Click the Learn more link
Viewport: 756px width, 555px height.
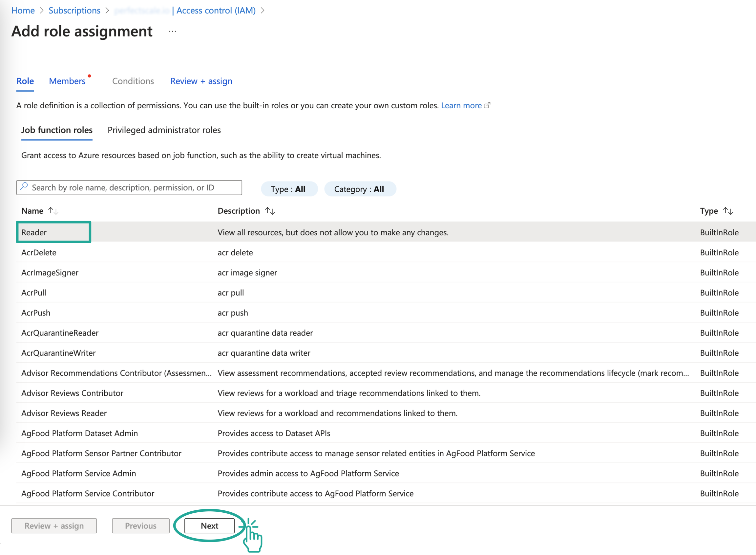(x=461, y=105)
